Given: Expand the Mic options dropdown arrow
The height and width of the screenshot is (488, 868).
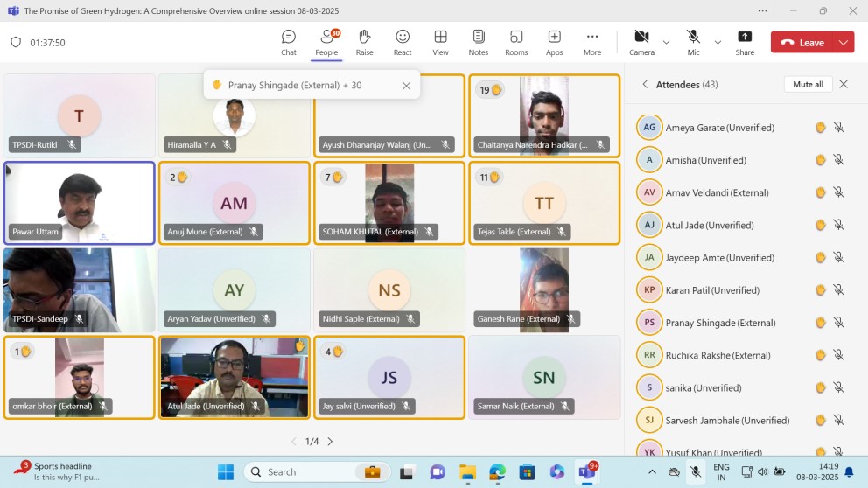Looking at the screenshot, I should click(717, 42).
